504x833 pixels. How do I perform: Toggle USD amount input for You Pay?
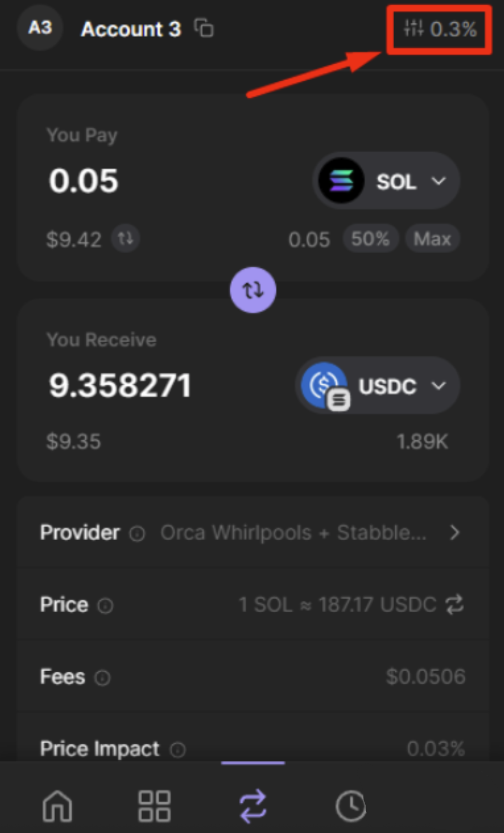point(126,238)
